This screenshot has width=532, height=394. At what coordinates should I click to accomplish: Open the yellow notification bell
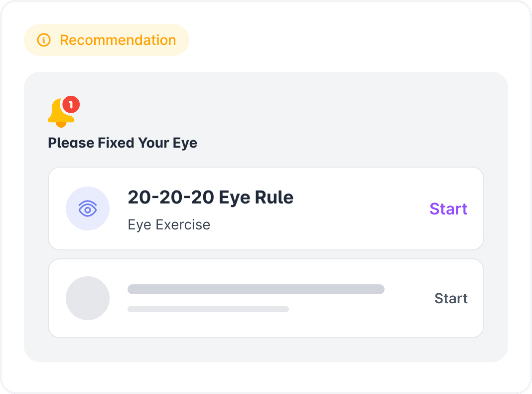point(61,113)
